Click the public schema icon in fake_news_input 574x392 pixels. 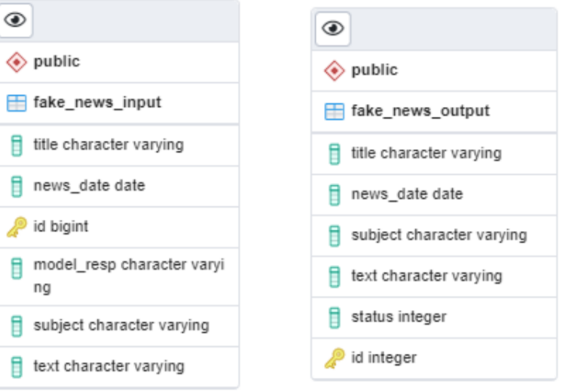coord(17,62)
